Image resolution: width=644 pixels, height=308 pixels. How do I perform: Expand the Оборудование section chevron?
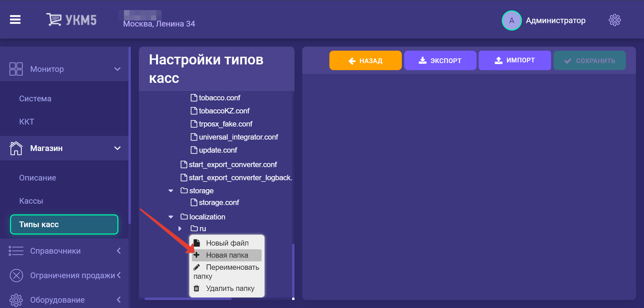point(119,300)
